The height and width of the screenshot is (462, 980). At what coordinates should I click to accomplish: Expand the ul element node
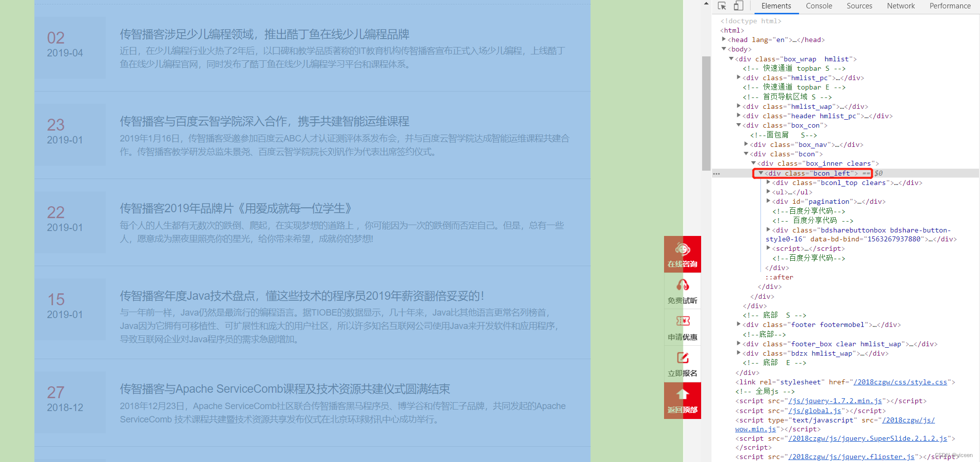[x=768, y=192]
